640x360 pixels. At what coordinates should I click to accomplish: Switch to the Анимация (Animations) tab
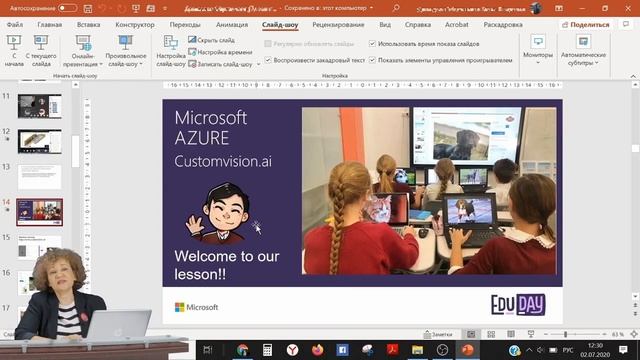click(232, 24)
